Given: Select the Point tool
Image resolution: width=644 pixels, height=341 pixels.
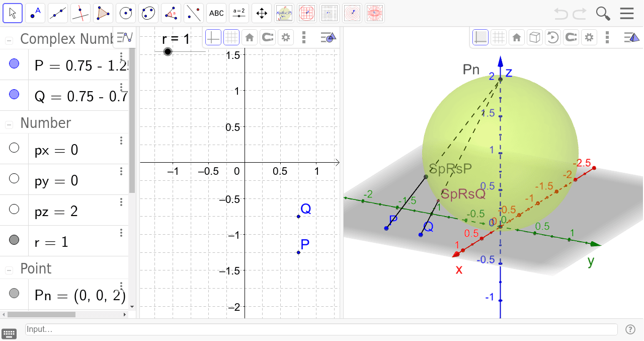Looking at the screenshot, I should pyautogui.click(x=35, y=13).
